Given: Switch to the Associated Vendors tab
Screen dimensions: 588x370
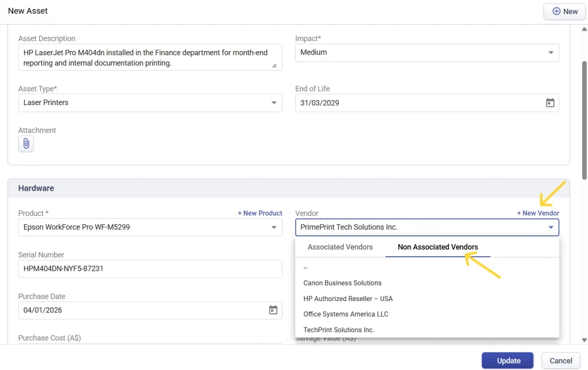Looking at the screenshot, I should pos(340,247).
